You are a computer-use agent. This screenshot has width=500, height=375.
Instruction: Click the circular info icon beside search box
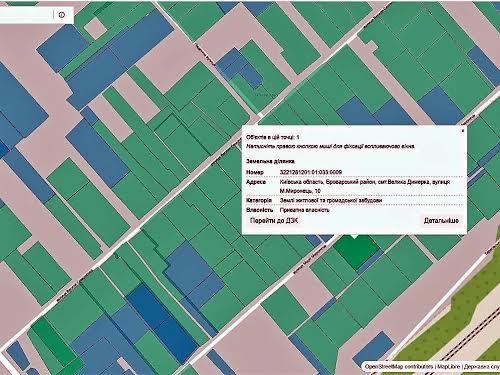click(x=62, y=15)
